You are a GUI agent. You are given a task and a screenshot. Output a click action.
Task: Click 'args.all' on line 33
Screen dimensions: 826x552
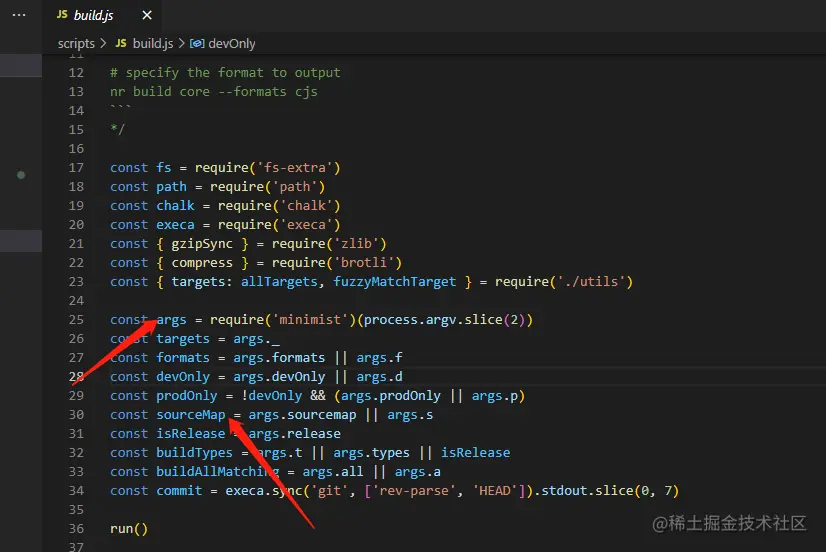(333, 471)
